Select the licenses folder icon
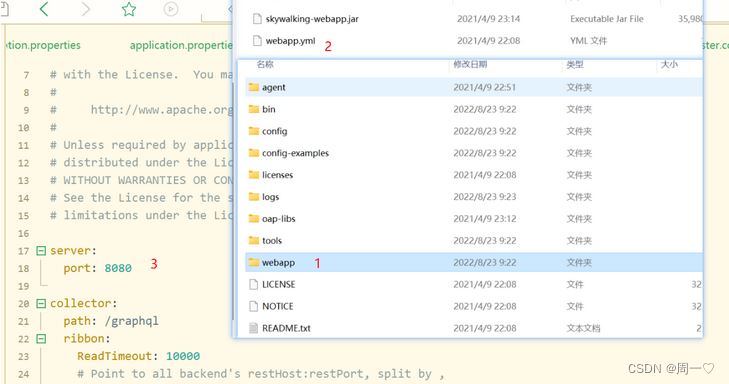The height and width of the screenshot is (384, 729). click(253, 175)
